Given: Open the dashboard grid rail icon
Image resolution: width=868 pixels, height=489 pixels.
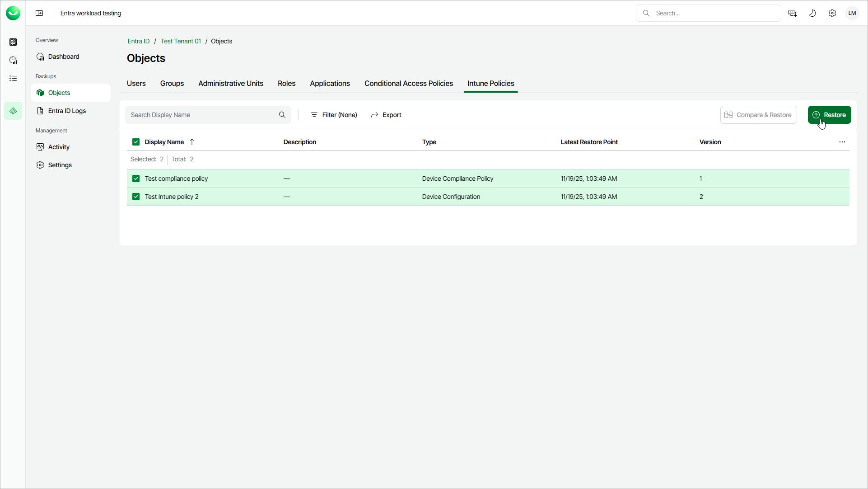Looking at the screenshot, I should click(x=13, y=42).
